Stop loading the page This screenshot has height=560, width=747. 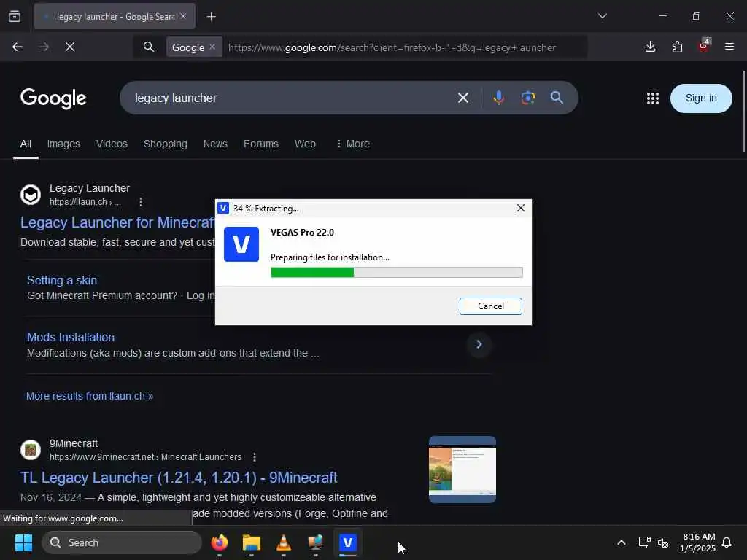[70, 47]
